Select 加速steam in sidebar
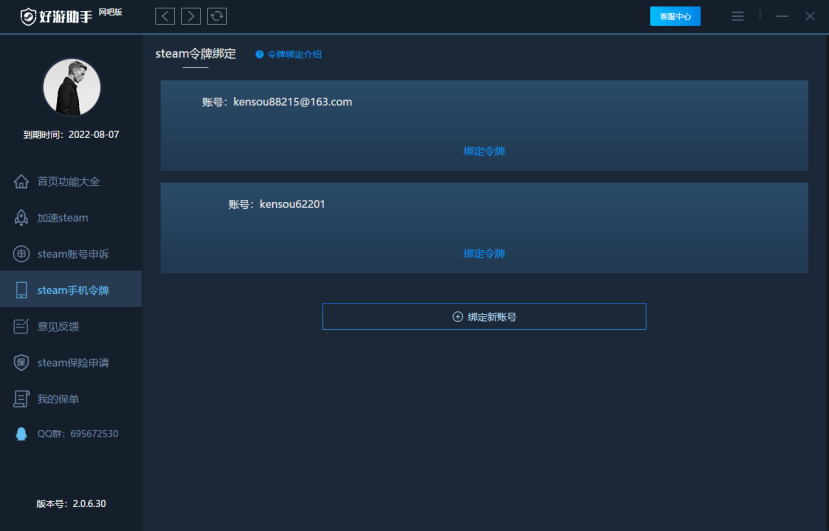The height and width of the screenshot is (531, 829). click(x=71, y=217)
